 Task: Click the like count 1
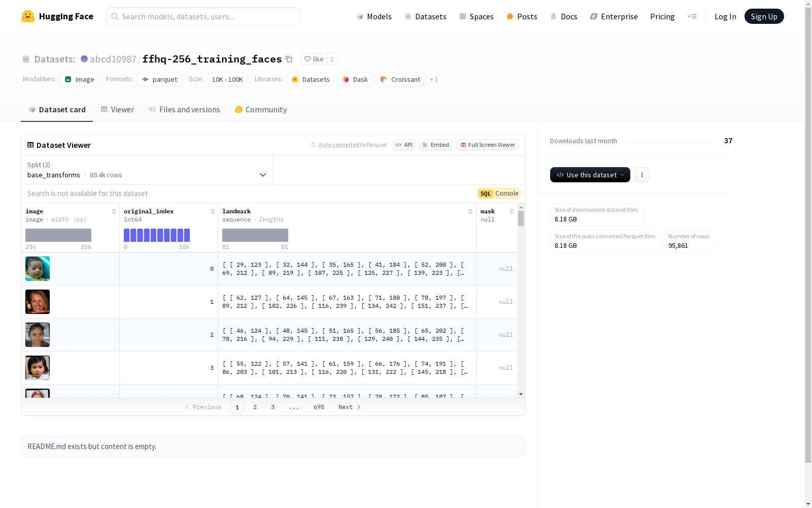(332, 59)
